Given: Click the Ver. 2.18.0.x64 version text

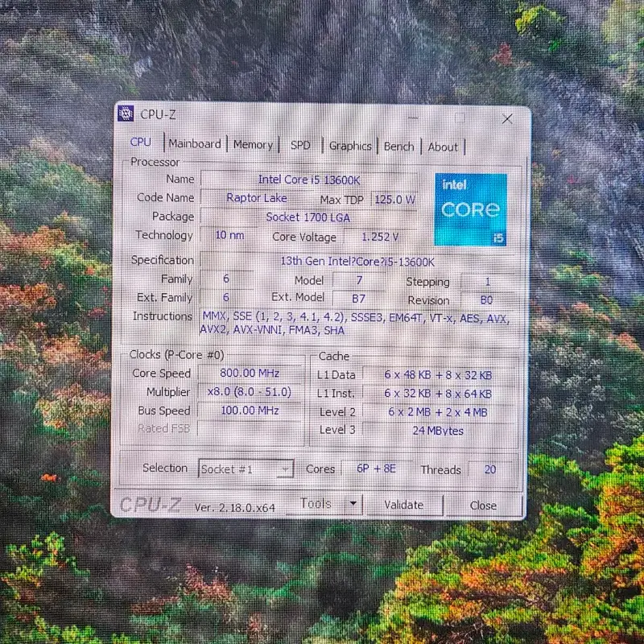Looking at the screenshot, I should coord(234,508).
